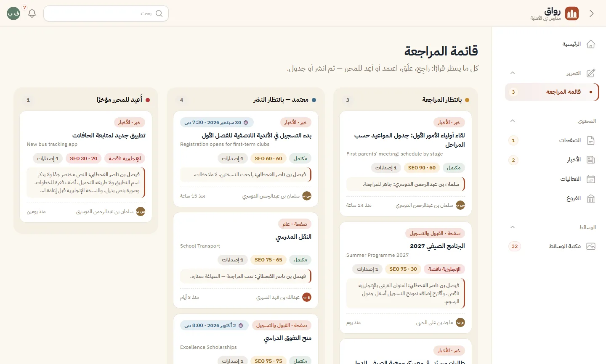
Task: Open the card النقل المدرسي
Action: (x=246, y=260)
